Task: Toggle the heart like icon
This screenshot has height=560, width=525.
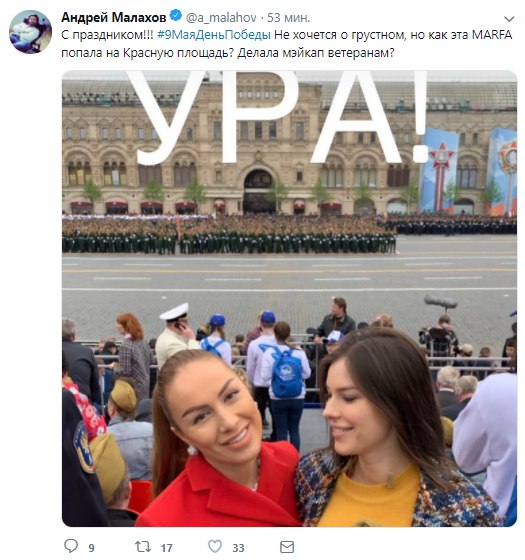Action: 215,546
